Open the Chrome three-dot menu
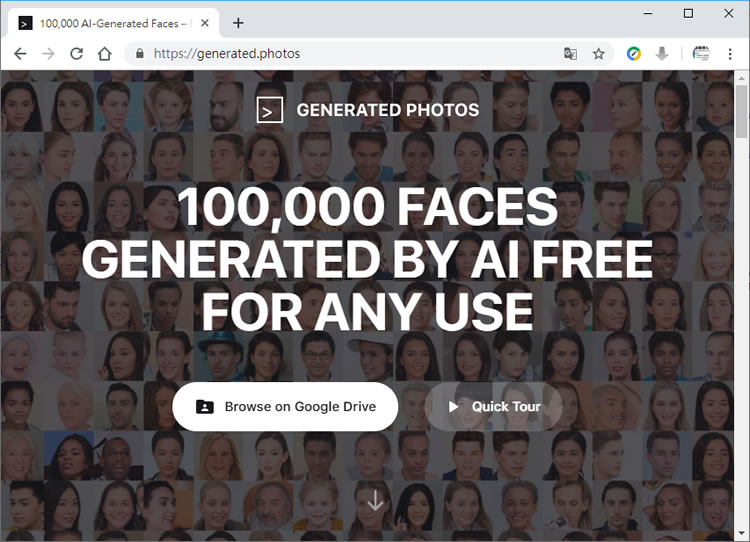750x542 pixels. point(731,54)
